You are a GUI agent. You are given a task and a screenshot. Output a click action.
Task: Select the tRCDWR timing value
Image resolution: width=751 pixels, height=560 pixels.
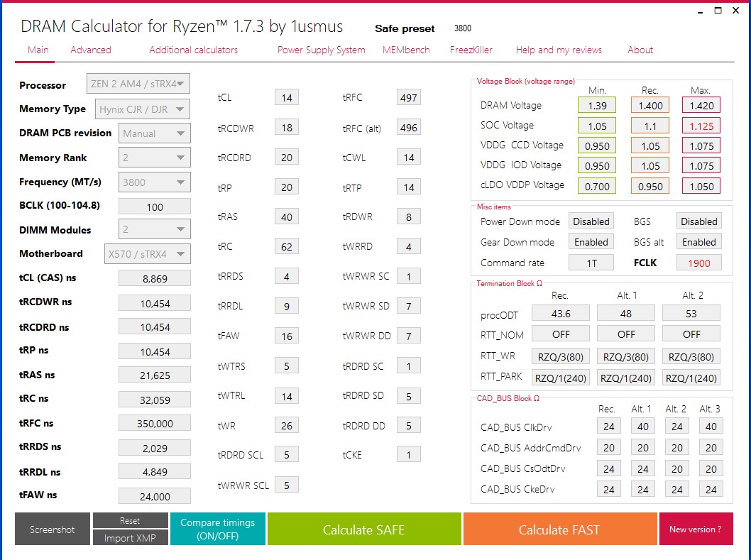286,128
